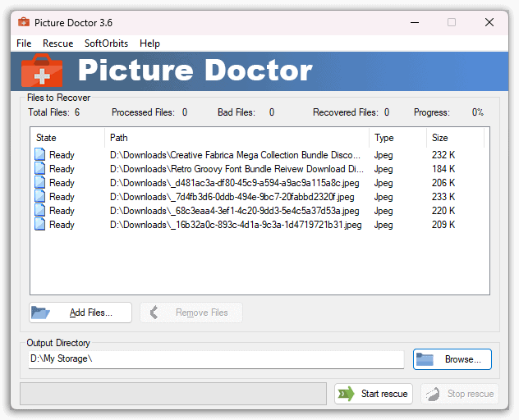Image resolution: width=519 pixels, height=420 pixels.
Task: Open the SoftOrbits menu
Action: click(x=106, y=43)
